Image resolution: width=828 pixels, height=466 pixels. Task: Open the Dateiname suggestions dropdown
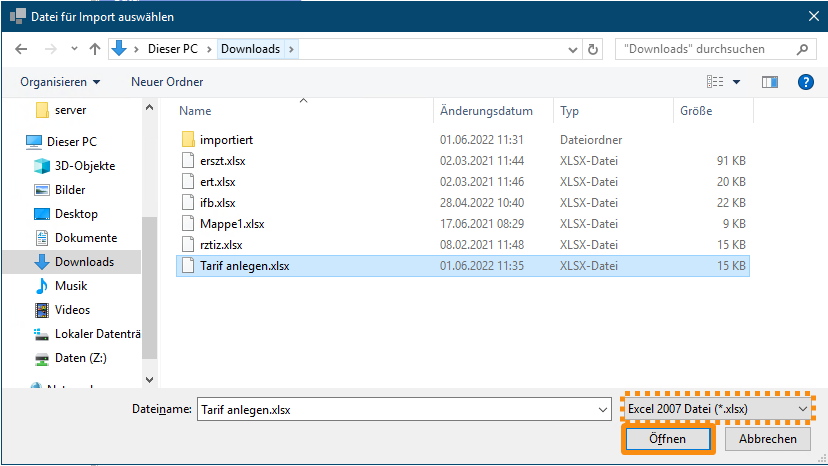click(x=603, y=409)
